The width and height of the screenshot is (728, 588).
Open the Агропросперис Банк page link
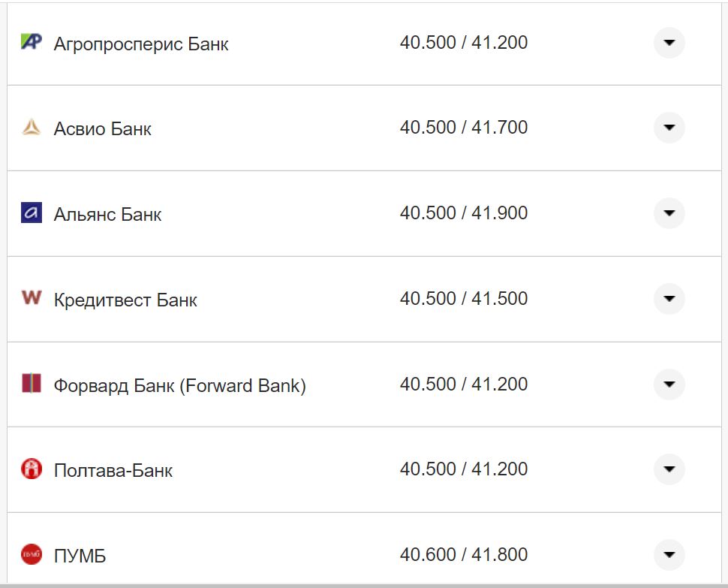(142, 44)
